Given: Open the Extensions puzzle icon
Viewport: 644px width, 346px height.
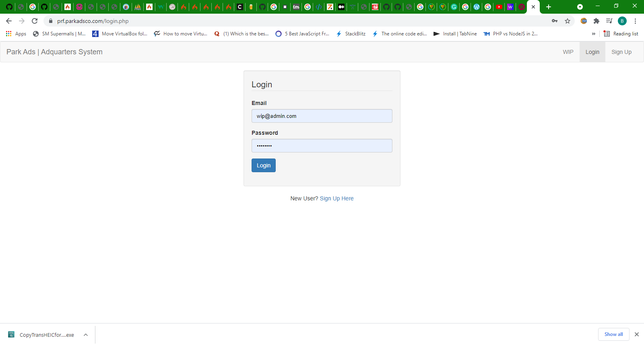Looking at the screenshot, I should coord(597,21).
